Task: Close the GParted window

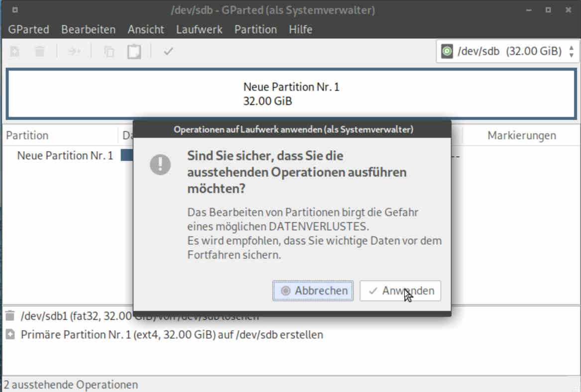Action: [568, 10]
